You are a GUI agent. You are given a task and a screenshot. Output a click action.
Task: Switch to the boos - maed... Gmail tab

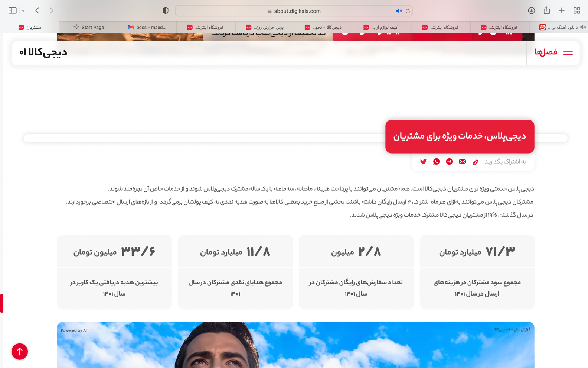(147, 27)
